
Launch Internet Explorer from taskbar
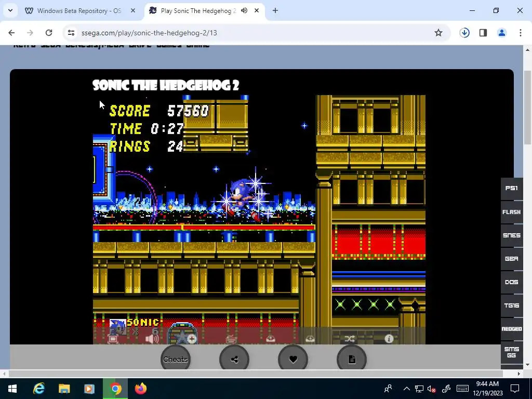tap(38, 389)
